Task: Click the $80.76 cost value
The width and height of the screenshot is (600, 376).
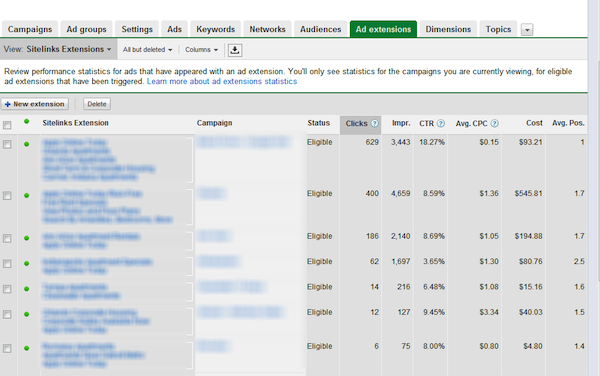Action: tap(531, 262)
